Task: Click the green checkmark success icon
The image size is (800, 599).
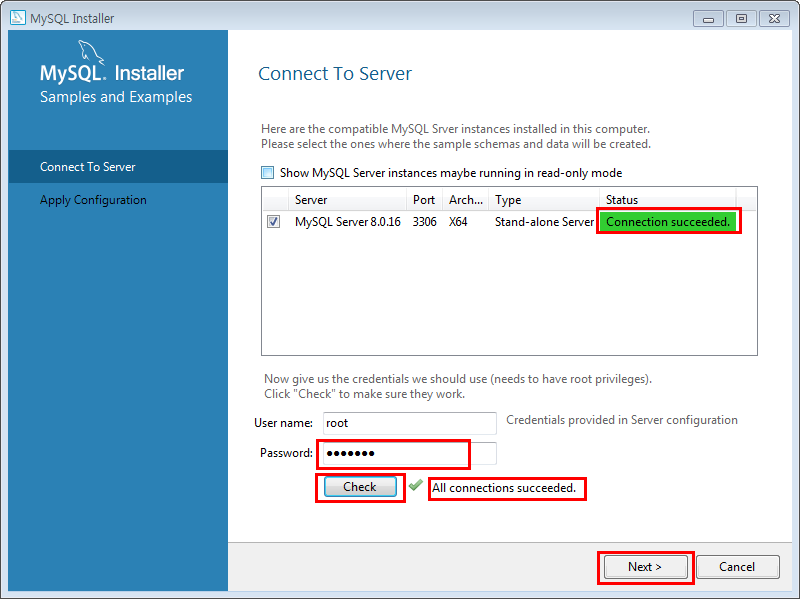Action: (416, 485)
